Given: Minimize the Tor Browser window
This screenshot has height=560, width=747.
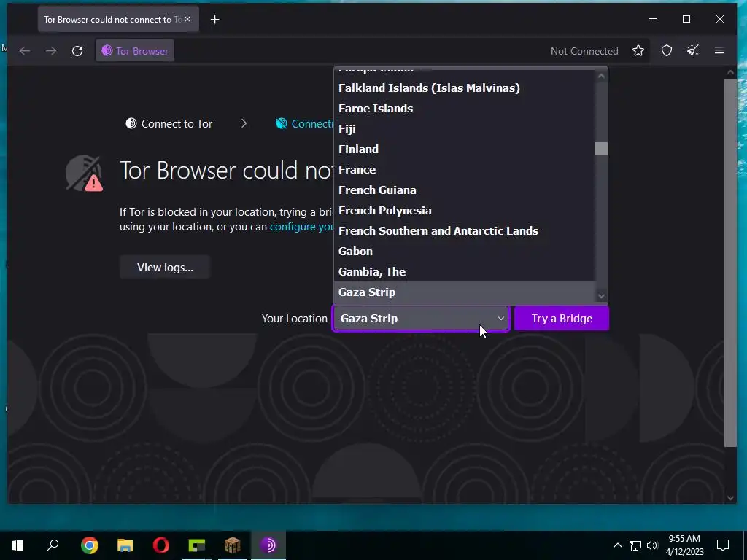Looking at the screenshot, I should 653,19.
